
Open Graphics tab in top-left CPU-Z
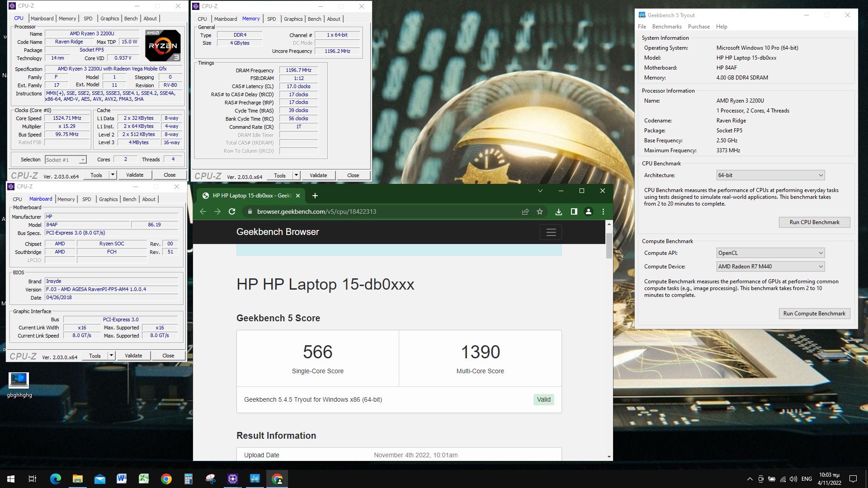(109, 19)
